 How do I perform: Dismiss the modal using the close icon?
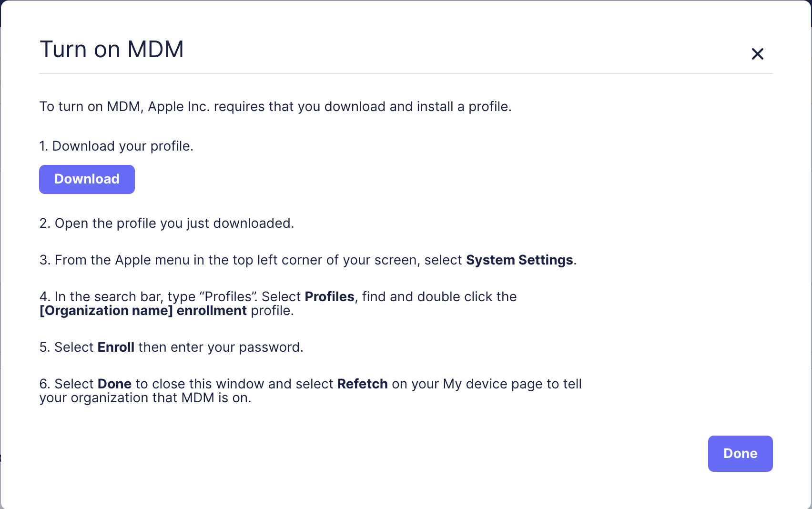757,54
